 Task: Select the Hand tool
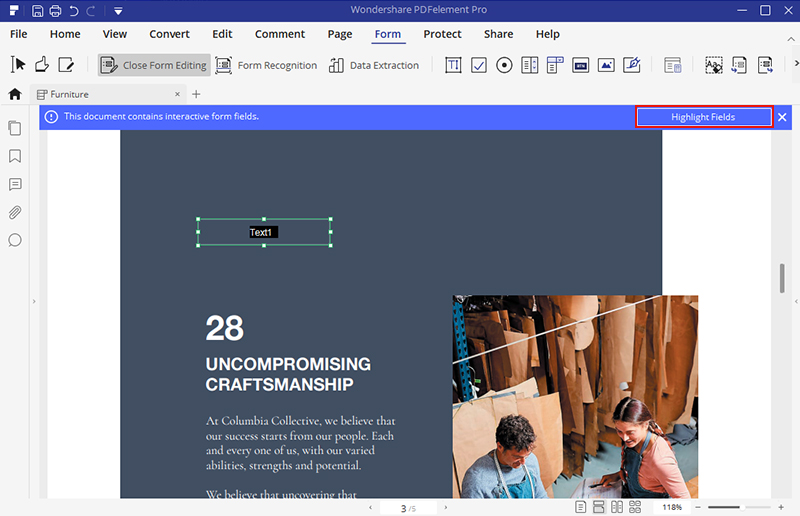pyautogui.click(x=41, y=65)
